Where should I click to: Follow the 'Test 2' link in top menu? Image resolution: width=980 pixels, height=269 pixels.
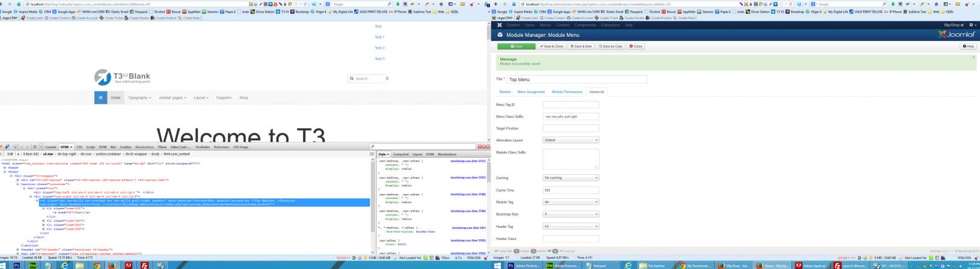tap(379, 48)
